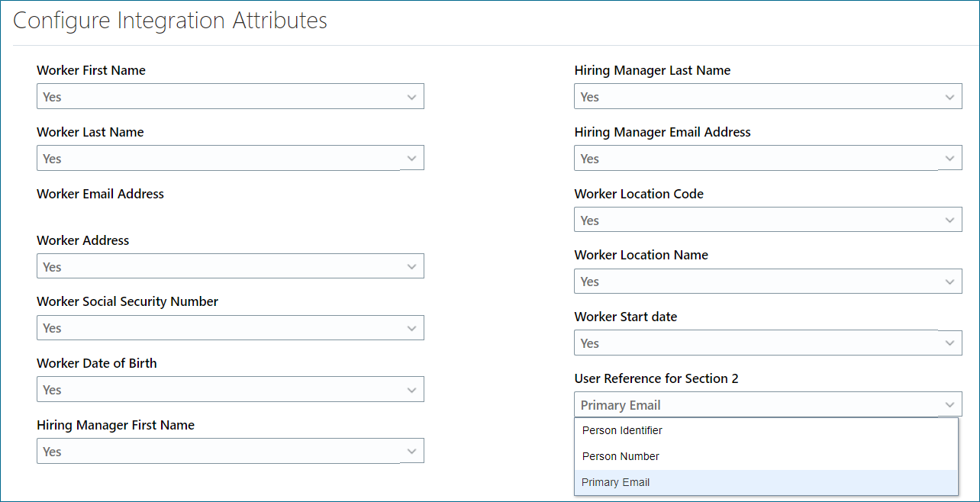The image size is (980, 502).
Task: Click the Worker Email Address label
Action: (100, 194)
